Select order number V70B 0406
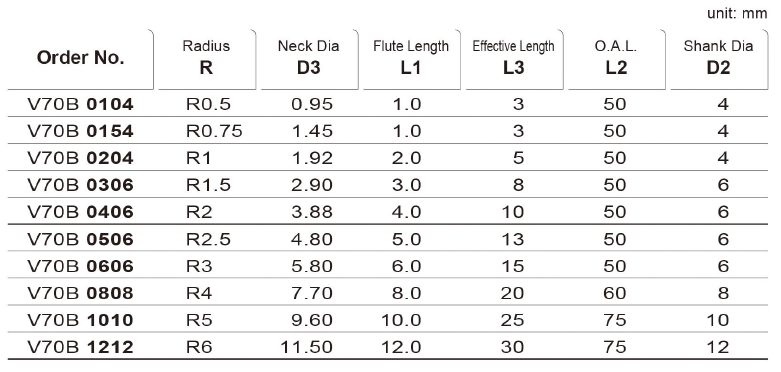 (80, 212)
